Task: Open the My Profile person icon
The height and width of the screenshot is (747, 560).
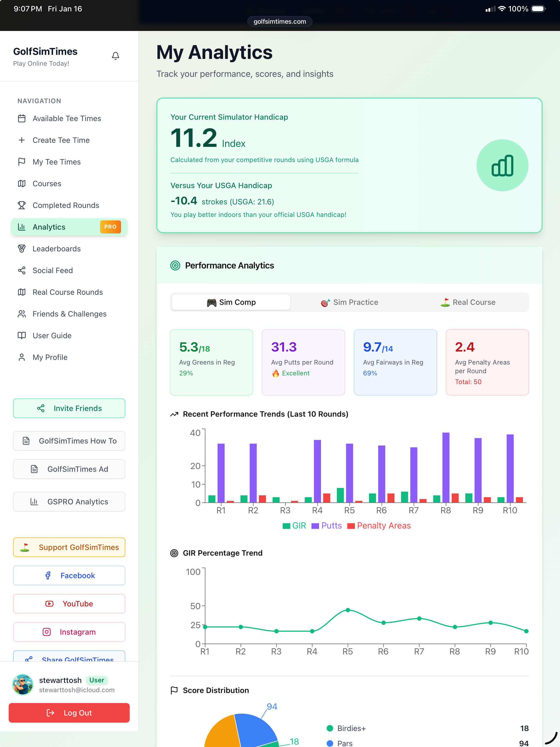Action: tap(22, 357)
